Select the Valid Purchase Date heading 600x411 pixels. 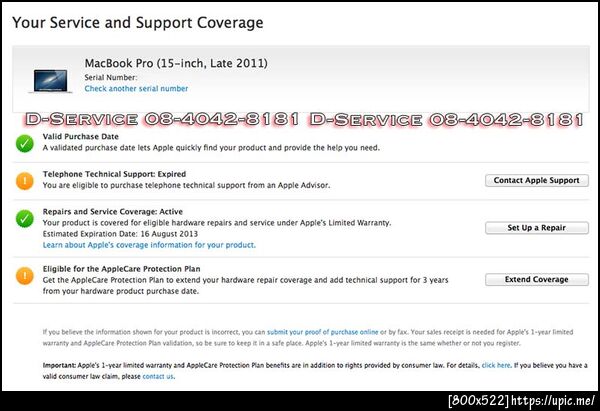coord(81,136)
